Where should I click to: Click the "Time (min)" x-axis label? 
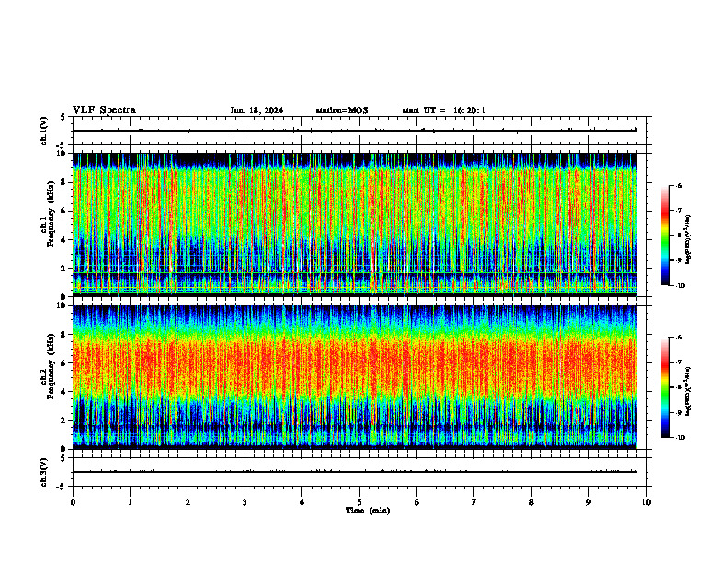tap(368, 511)
